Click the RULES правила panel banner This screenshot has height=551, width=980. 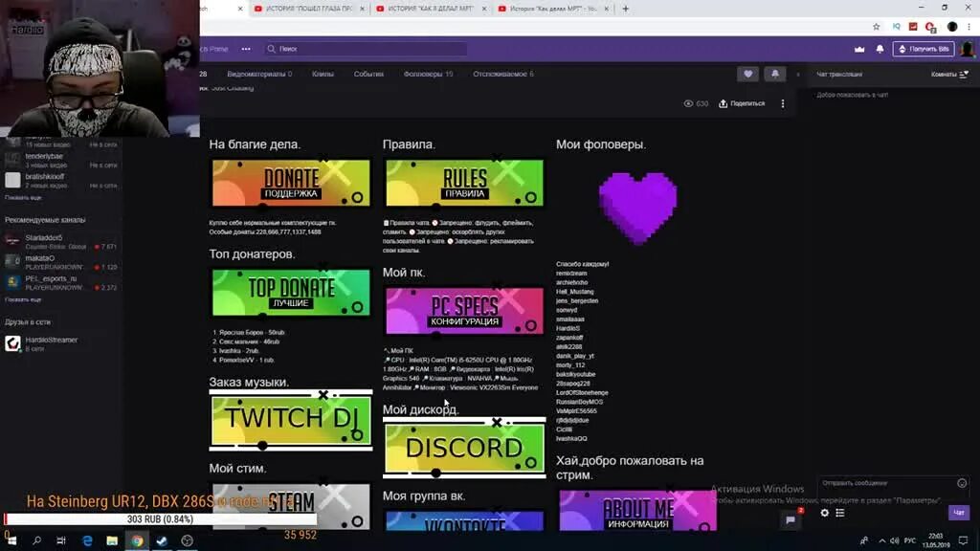tap(464, 183)
